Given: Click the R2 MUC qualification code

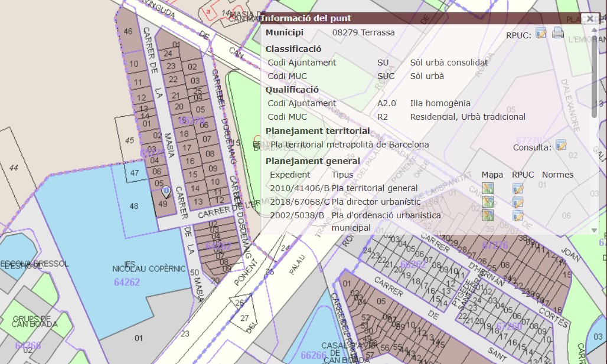Looking at the screenshot, I should click(x=383, y=117).
